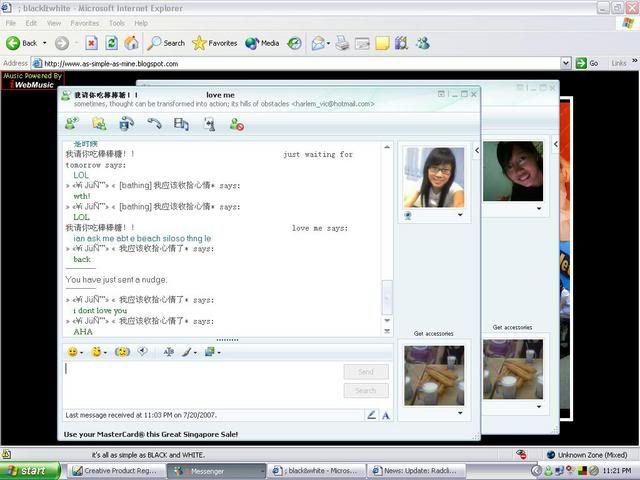Click the Messenger taskbar group button
640x480 pixels.
click(216, 471)
